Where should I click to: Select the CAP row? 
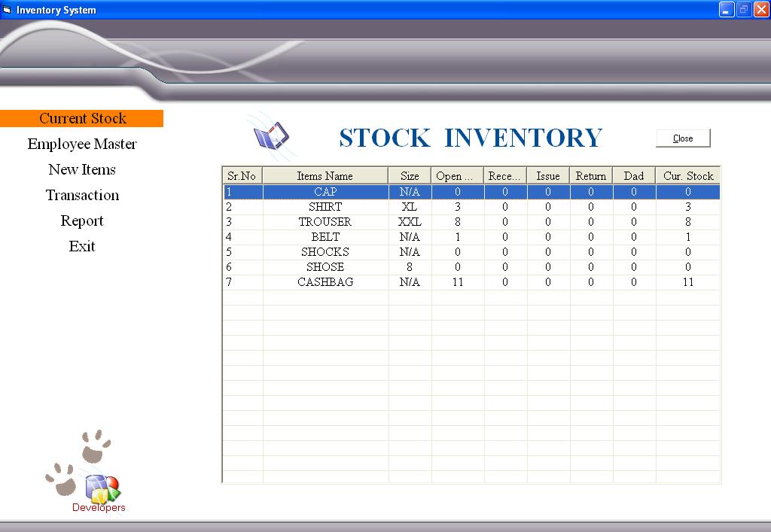coord(471,192)
